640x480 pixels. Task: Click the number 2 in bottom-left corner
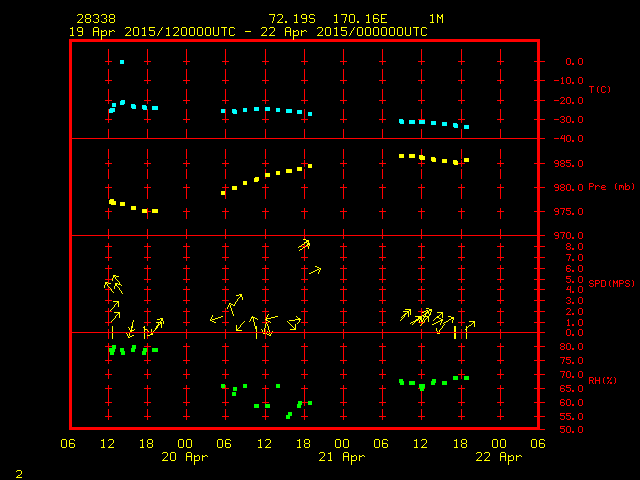click(18, 471)
